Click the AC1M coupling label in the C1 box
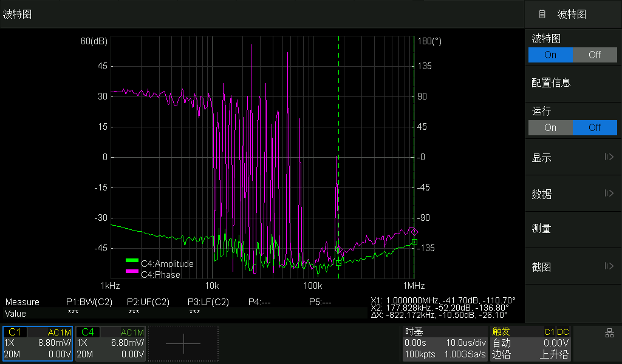This screenshot has width=622, height=364. [60, 332]
